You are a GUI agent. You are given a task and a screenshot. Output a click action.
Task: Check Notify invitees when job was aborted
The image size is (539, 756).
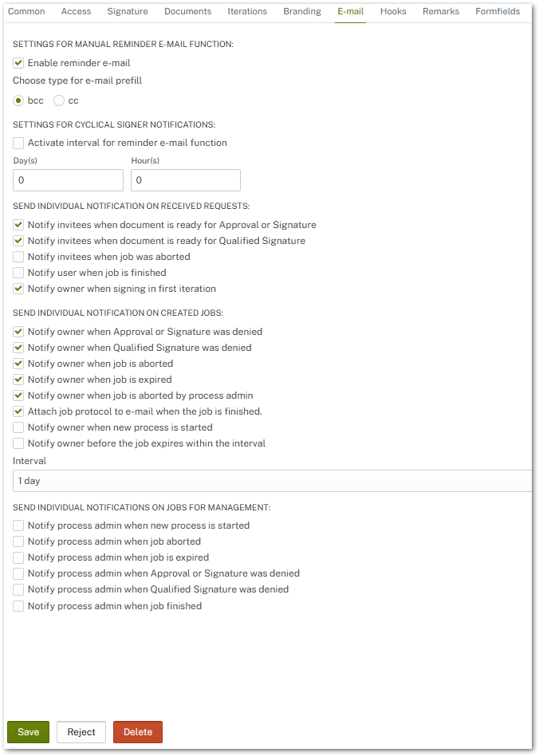click(18, 257)
